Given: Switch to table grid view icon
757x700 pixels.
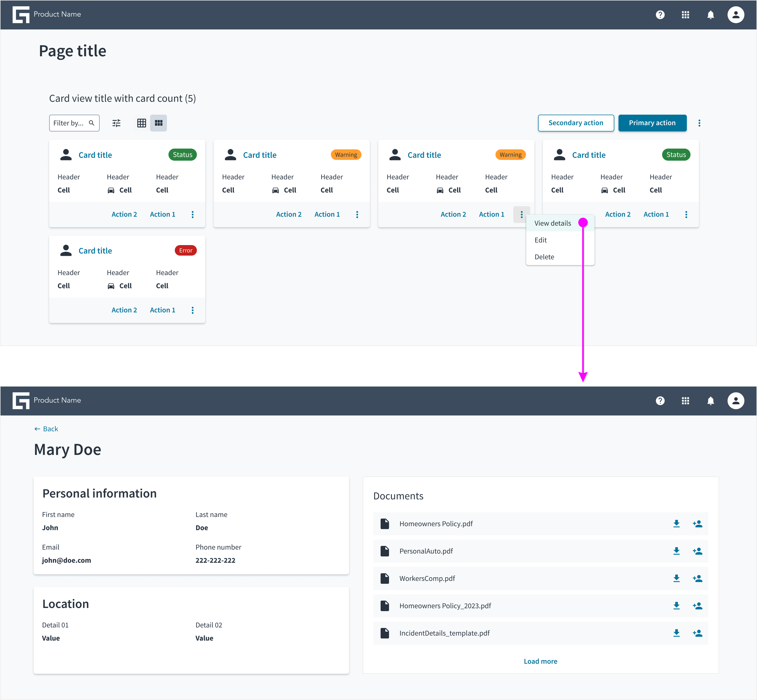Looking at the screenshot, I should click(x=142, y=123).
